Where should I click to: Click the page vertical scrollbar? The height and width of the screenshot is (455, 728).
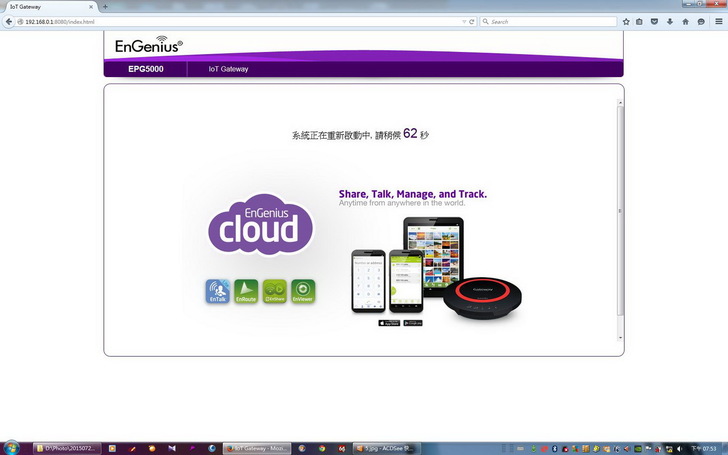click(620, 210)
